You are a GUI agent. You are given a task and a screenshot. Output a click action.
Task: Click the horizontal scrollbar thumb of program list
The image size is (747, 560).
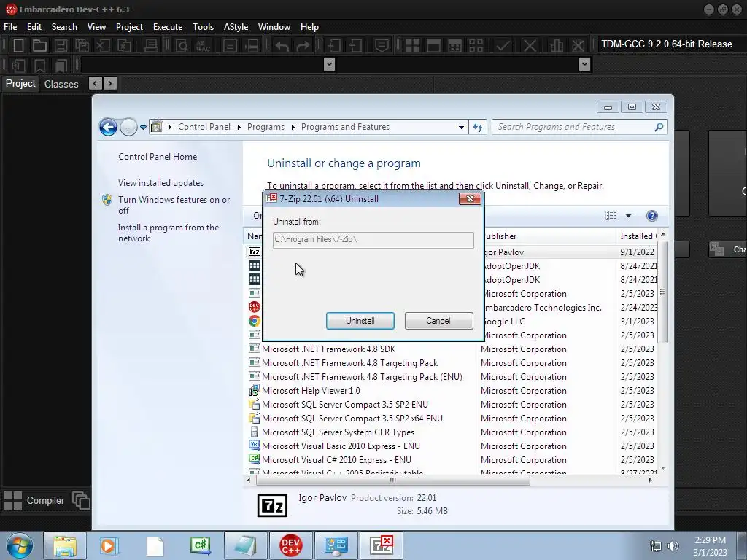(393, 480)
